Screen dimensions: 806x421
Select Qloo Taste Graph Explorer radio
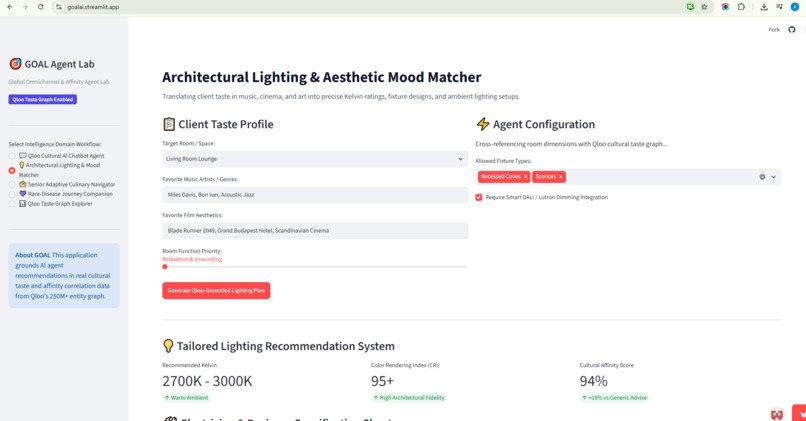12,204
